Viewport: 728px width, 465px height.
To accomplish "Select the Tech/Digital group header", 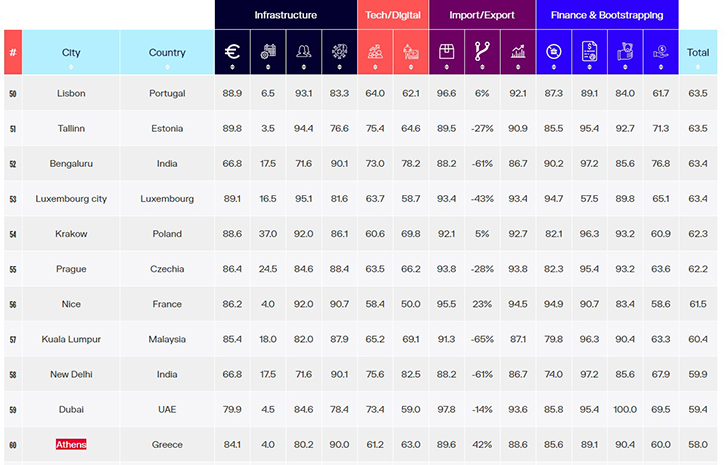I will pyautogui.click(x=393, y=15).
